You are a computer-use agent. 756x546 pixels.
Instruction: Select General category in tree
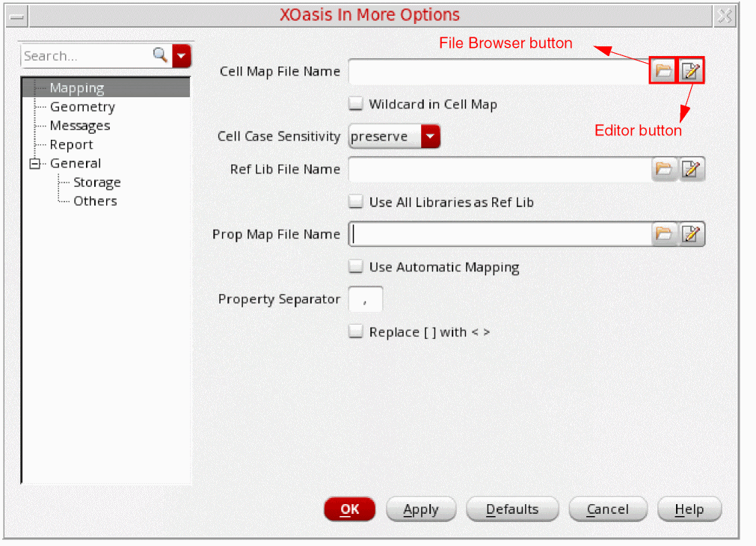(x=76, y=164)
